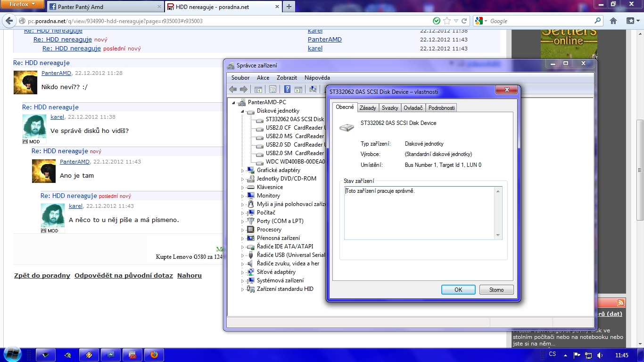
Task: Click the Firefox reload icon in address bar
Action: (464, 21)
